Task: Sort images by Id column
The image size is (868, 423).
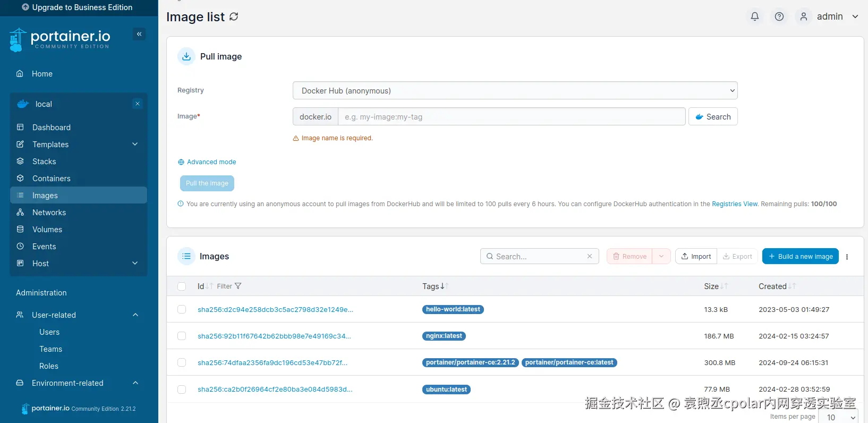Action: 205,286
